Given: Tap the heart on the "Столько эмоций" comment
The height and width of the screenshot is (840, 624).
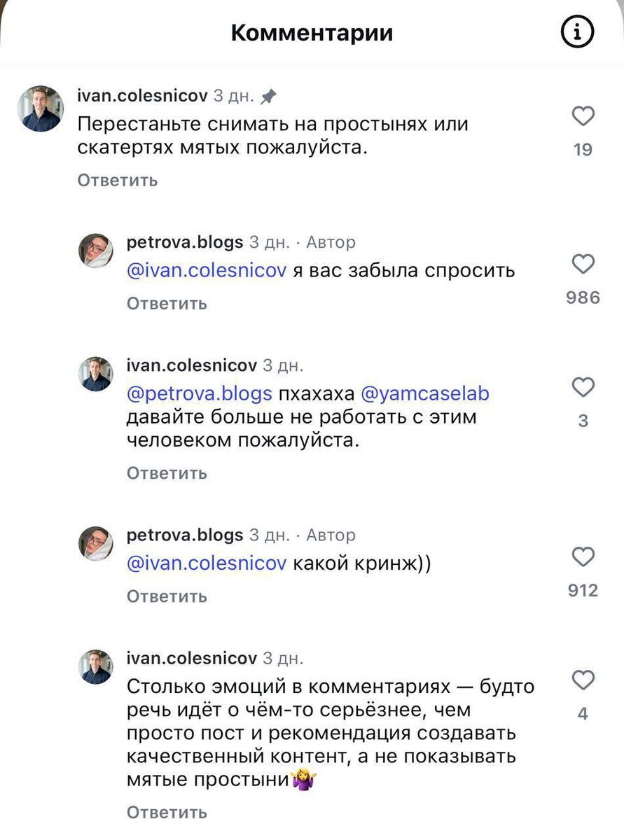Looking at the screenshot, I should pos(583,680).
